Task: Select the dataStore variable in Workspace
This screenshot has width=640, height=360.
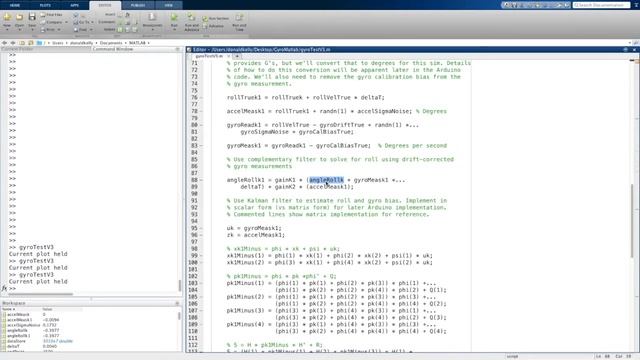Action: [x=16, y=341]
